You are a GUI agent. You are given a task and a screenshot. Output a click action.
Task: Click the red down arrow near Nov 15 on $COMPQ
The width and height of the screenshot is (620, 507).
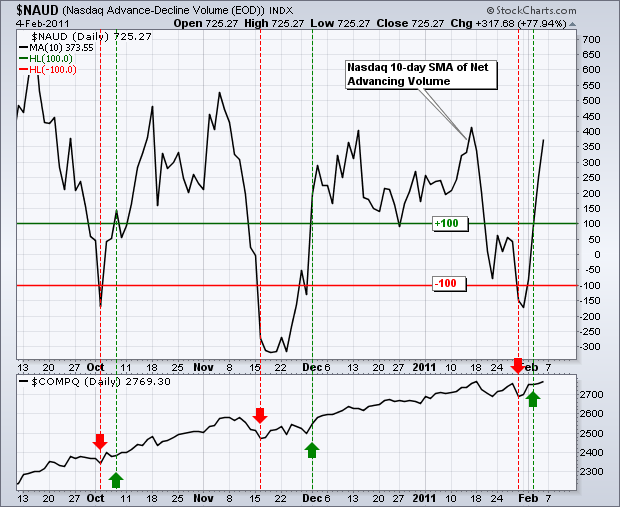(x=260, y=415)
